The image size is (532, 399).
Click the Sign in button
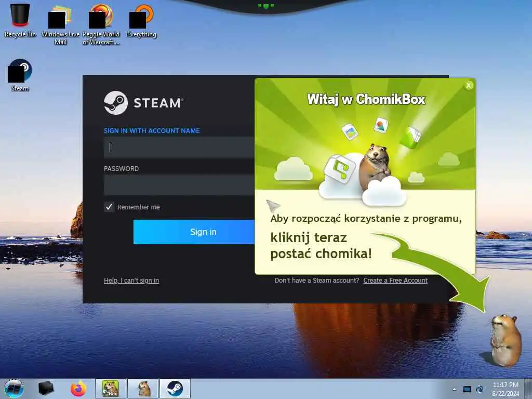click(194, 232)
